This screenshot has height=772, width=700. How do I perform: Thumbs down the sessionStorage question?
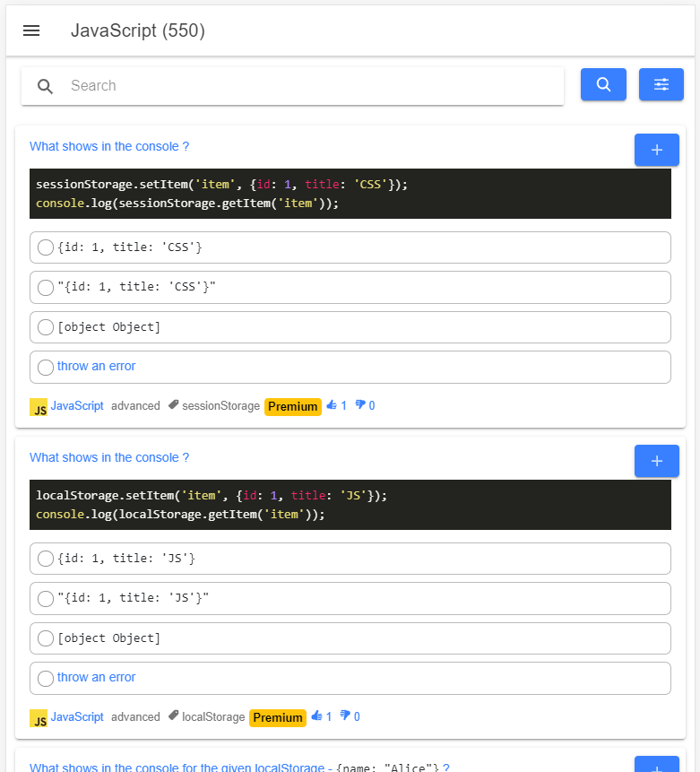tap(366, 405)
